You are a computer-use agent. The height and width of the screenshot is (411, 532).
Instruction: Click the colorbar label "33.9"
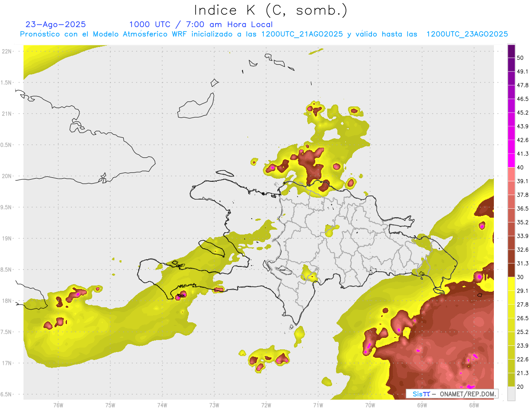pyautogui.click(x=523, y=236)
